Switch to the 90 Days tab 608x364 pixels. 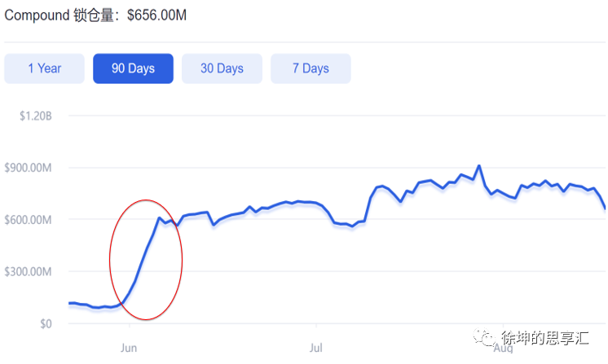[133, 68]
